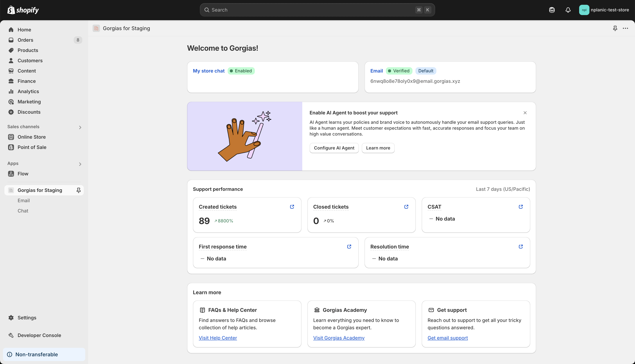Viewport: 635px width, 364px height.
Task: Click the Created tickets heading
Action: (x=218, y=207)
